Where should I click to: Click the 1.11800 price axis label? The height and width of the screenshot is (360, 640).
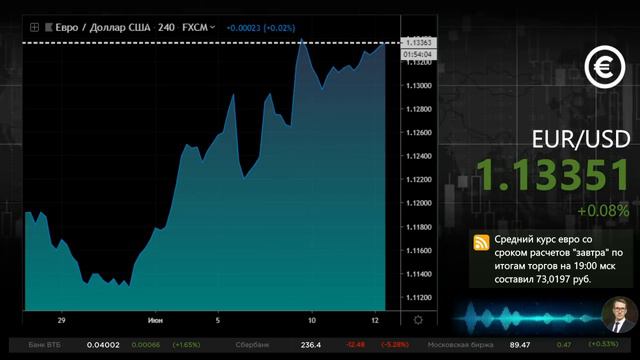pyautogui.click(x=419, y=227)
